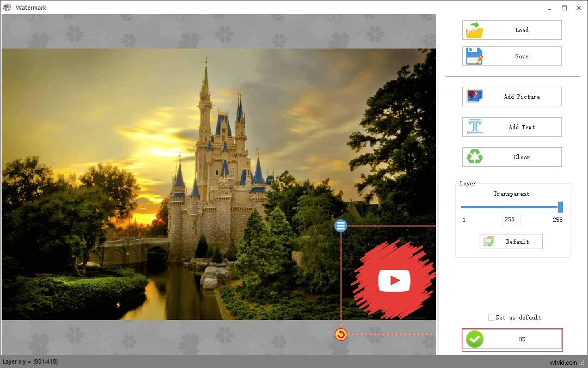This screenshot has width=588, height=368.
Task: Click the orange rotation handle below watermark
Action: click(x=341, y=334)
